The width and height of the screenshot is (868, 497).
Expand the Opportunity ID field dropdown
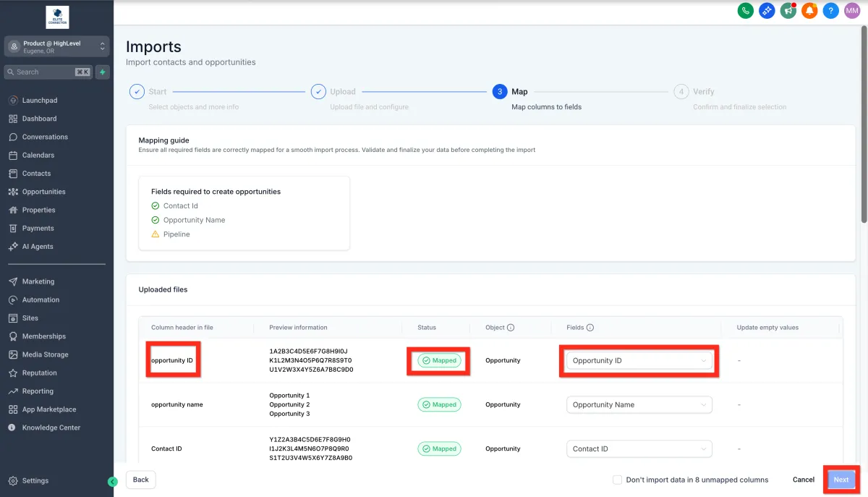coord(639,360)
